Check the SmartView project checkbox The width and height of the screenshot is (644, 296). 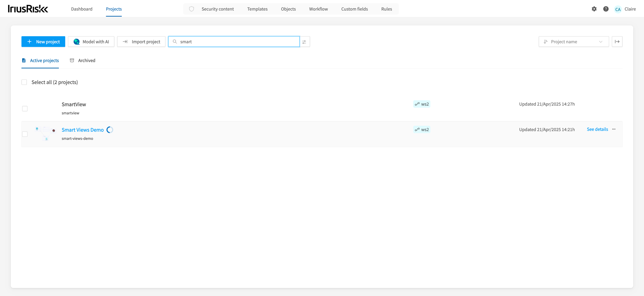[x=25, y=109]
